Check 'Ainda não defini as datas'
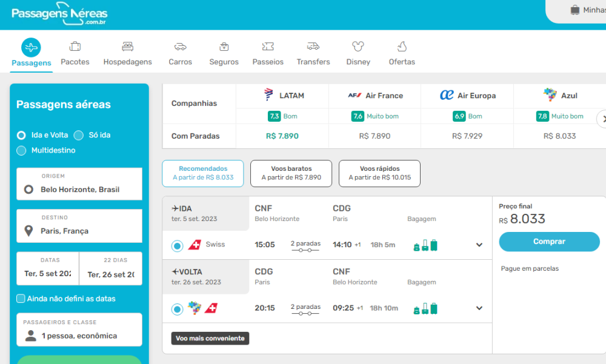This screenshot has width=606, height=364. pos(21,299)
